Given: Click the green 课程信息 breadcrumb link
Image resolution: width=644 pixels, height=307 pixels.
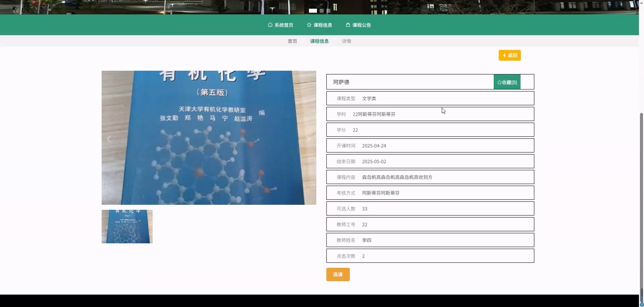Looking at the screenshot, I should pyautogui.click(x=319, y=41).
